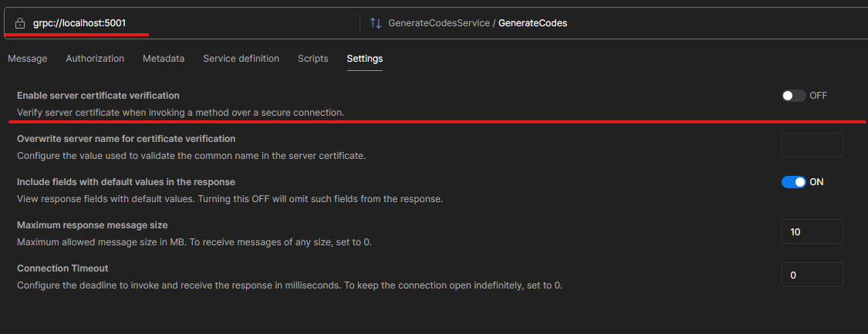Viewport: 868px width, 334px height.
Task: Click the ON label of default values toggle
Action: (x=816, y=182)
